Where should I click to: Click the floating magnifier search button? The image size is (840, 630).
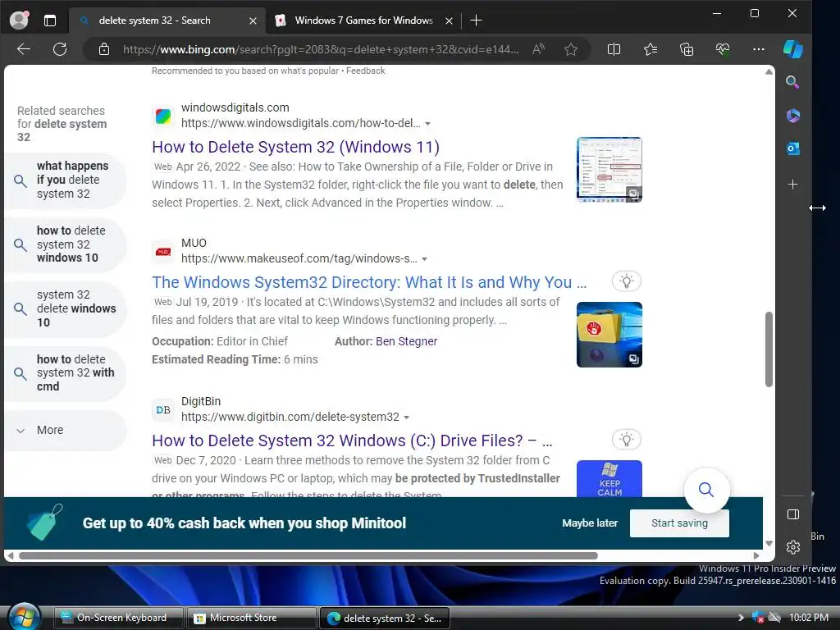click(706, 490)
